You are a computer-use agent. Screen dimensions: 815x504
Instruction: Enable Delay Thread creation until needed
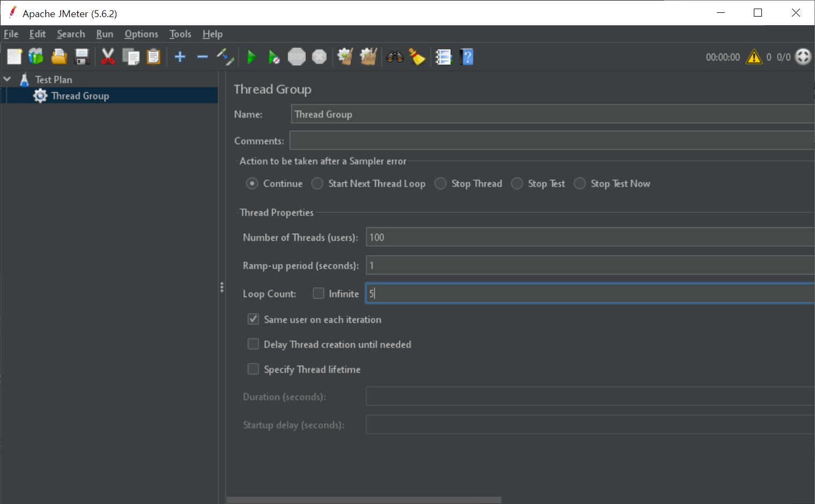(253, 344)
